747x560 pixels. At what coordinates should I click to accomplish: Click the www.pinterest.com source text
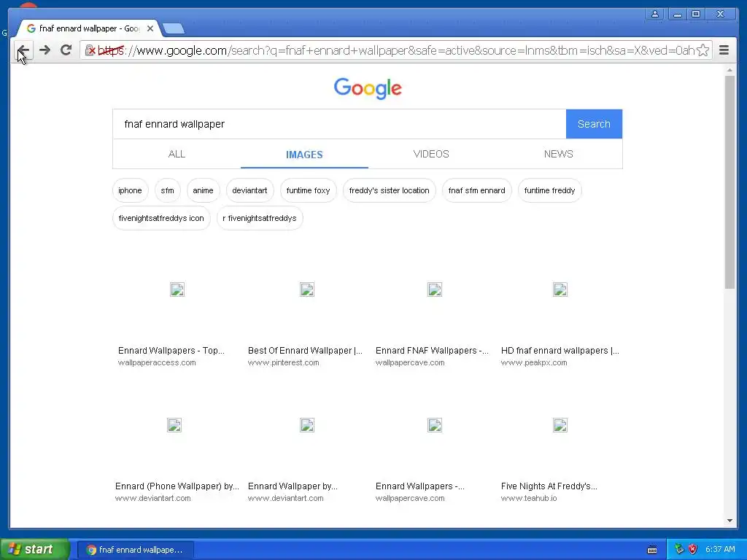[284, 363]
